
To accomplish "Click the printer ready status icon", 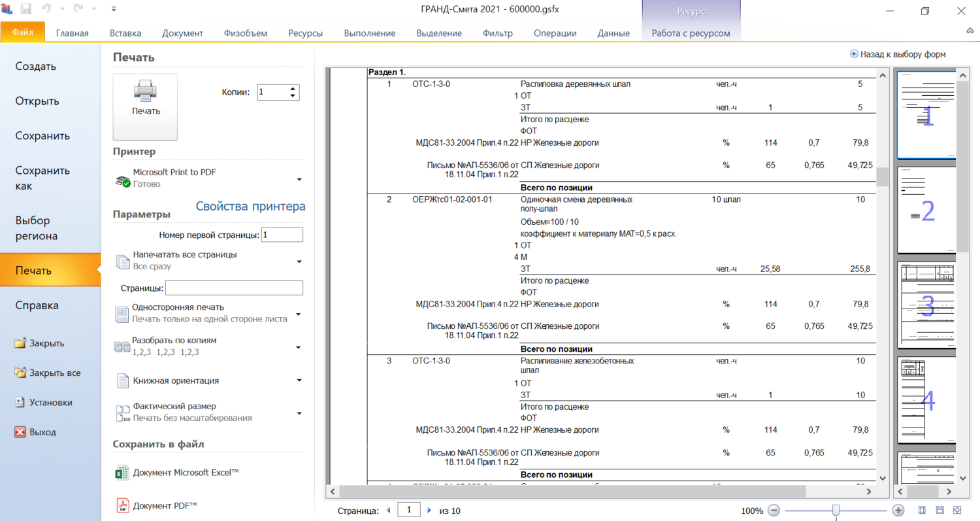I will (x=122, y=180).
